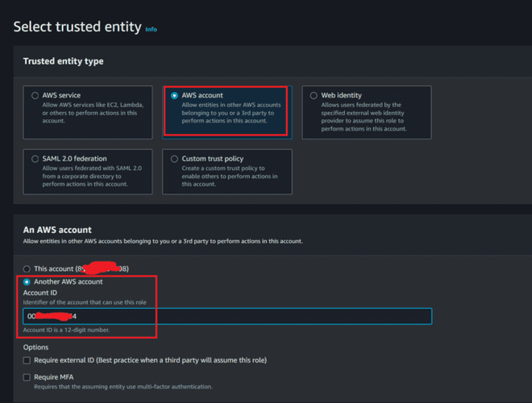The image size is (532, 403).
Task: Click the Require external ID label text
Action: pyautogui.click(x=150, y=360)
